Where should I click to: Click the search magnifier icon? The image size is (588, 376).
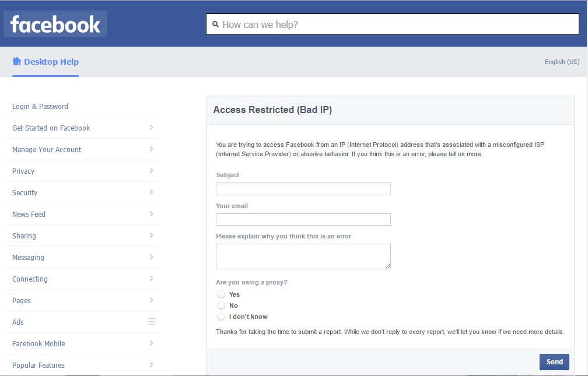[216, 24]
